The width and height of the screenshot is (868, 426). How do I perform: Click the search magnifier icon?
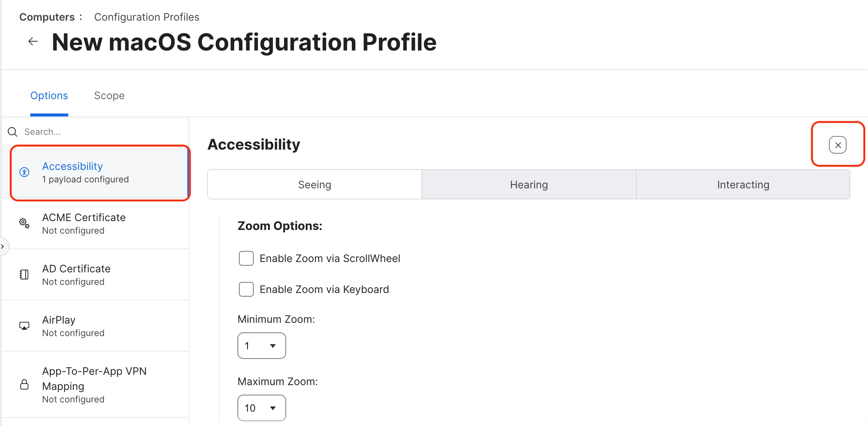tap(13, 132)
